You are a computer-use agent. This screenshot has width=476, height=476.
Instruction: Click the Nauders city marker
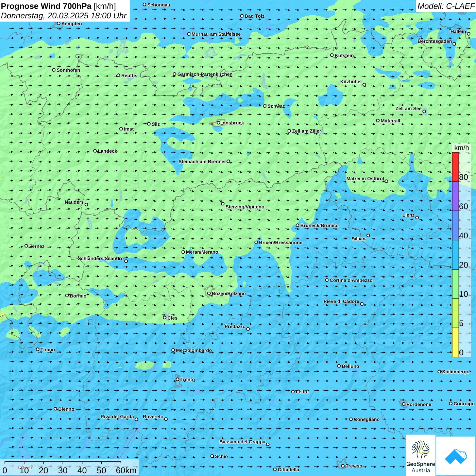(86, 204)
